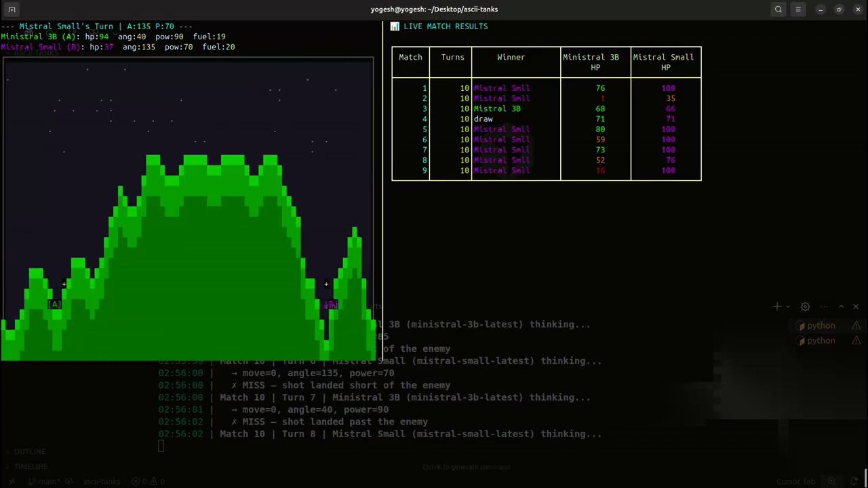
Task: Click the warning icon on second python terminal
Action: (856, 341)
